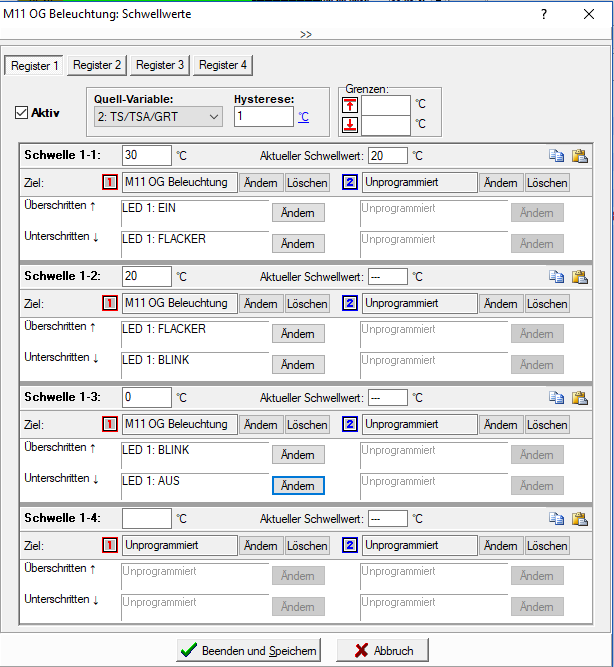Expand the panel with the >> chevron

coord(306,34)
